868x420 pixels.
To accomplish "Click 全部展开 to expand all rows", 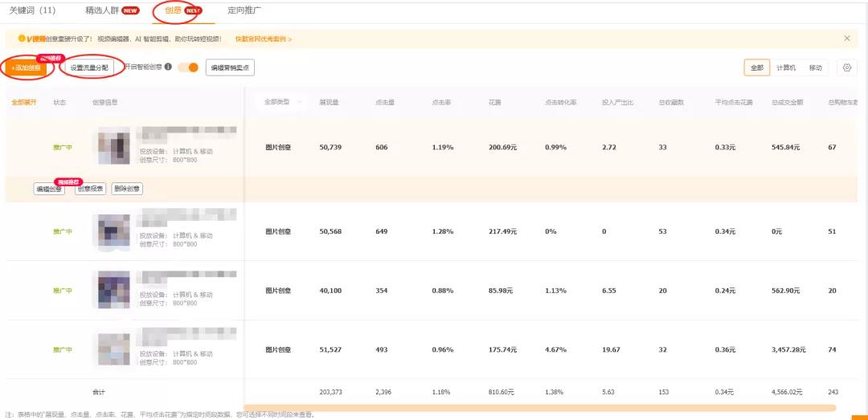I will pyautogui.click(x=24, y=103).
